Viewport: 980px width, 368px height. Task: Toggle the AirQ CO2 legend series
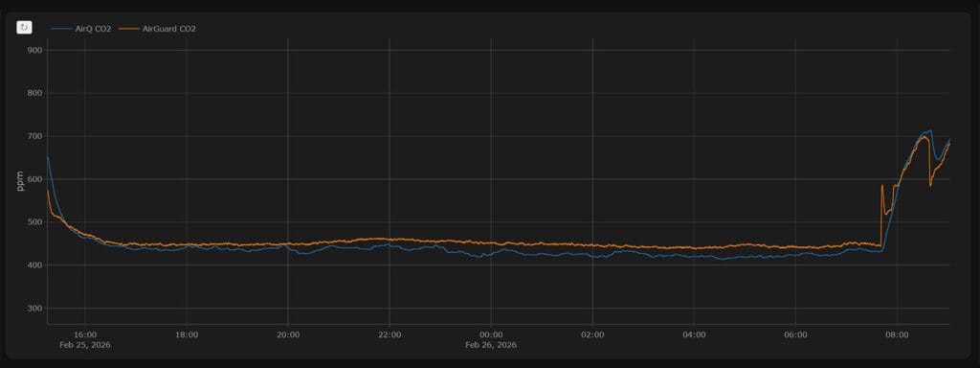82,28
